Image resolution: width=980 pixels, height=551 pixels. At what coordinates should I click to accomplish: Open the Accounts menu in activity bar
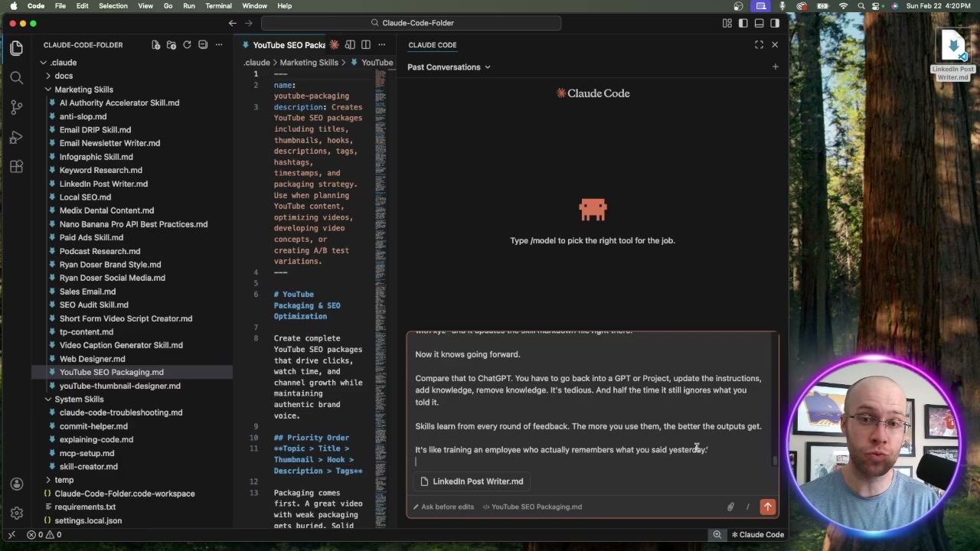16,484
